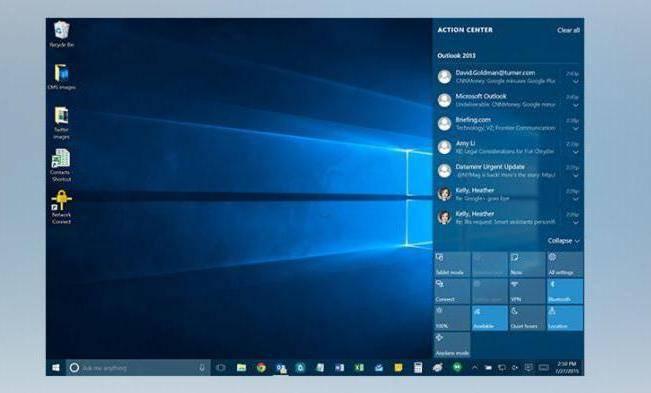Open Excel from the taskbar
Image resolution: width=651 pixels, height=393 pixels.
point(359,368)
